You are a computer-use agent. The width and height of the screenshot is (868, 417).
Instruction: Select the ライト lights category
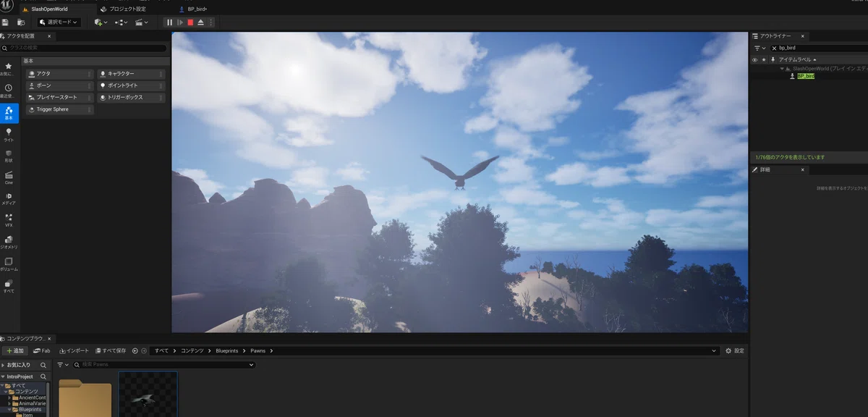[x=9, y=135]
